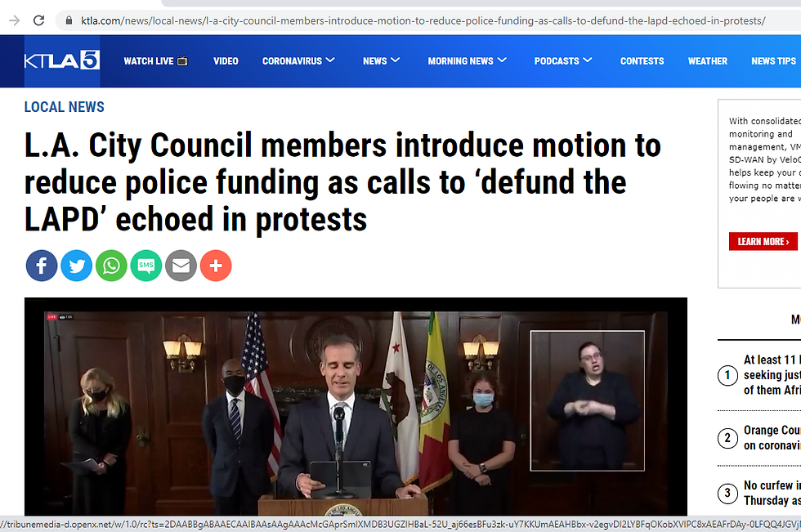Viewport: 801px width, 532px height.
Task: Go forward with browser arrow
Action: coord(15,20)
